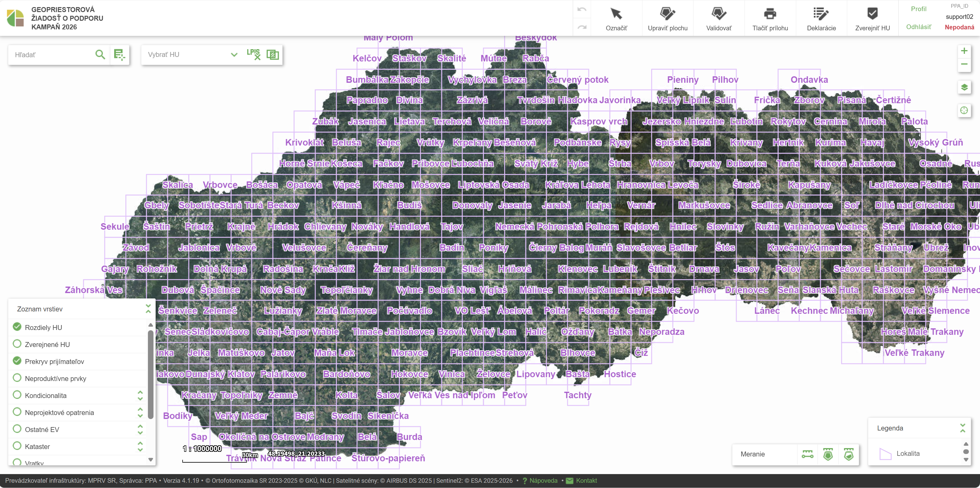The width and height of the screenshot is (980, 488).
Task: Disable the Rozdiely HU layer
Action: click(x=17, y=327)
